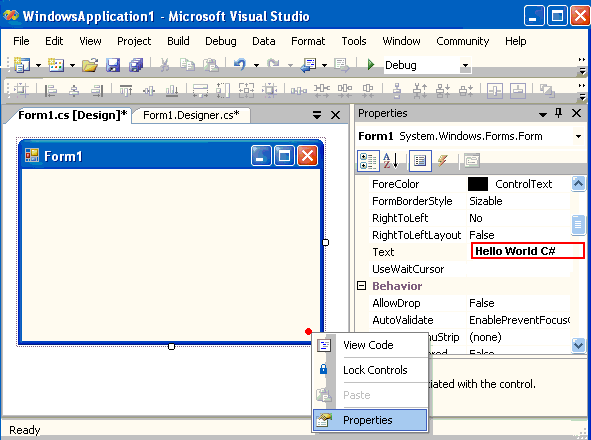Screen dimensions: 591x440
Task: Choose Lock Controls from the context menu
Action: 371,370
